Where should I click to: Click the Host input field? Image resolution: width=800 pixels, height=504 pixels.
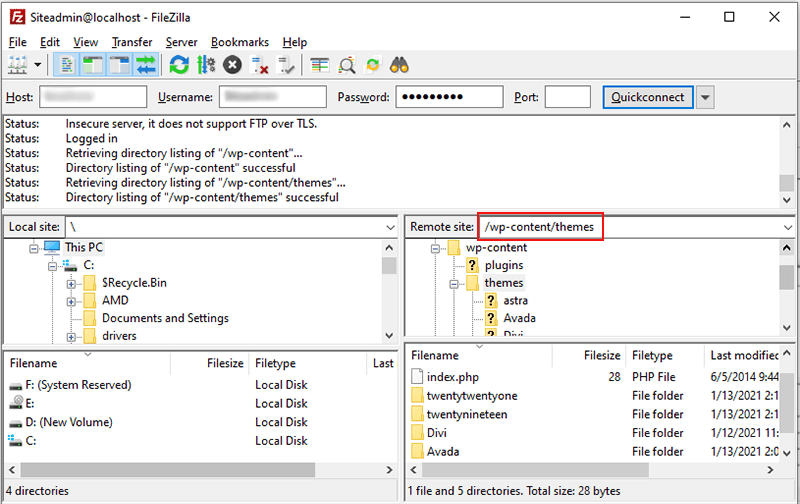click(93, 97)
